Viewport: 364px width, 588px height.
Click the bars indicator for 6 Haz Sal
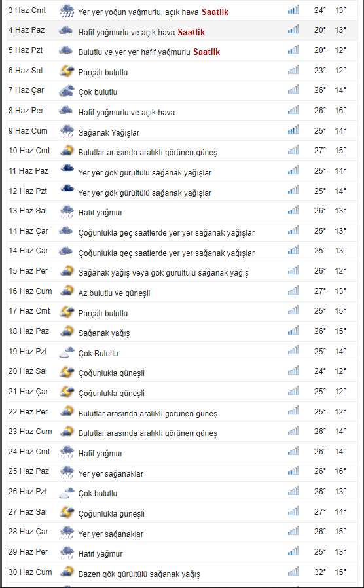293,70
